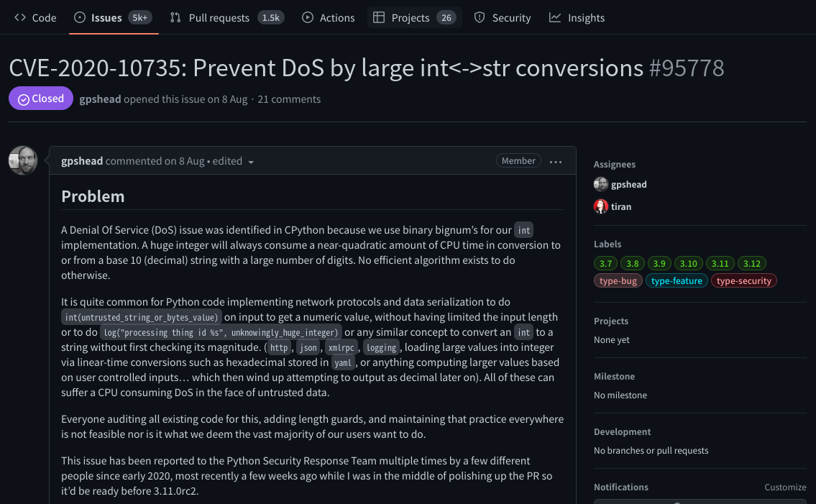Click the Issues 5k+ counter
Image resolution: width=816 pixels, height=504 pixels.
[139, 18]
